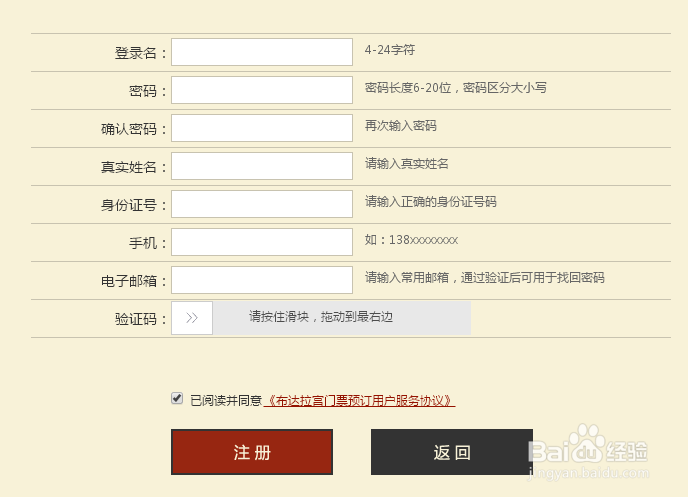The height and width of the screenshot is (497, 688).
Task: Open the 布达拉宫门票预订用户服务协议 link
Action: click(359, 400)
